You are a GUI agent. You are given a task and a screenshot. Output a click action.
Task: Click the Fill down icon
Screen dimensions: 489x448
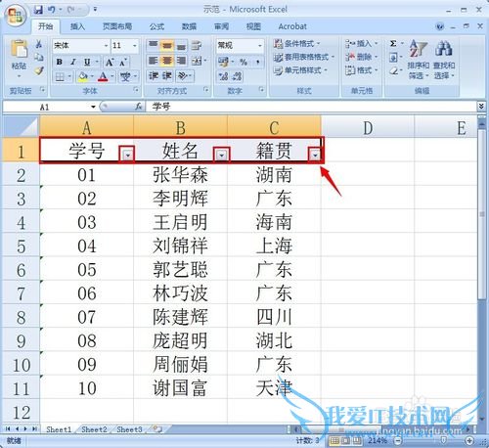click(393, 58)
